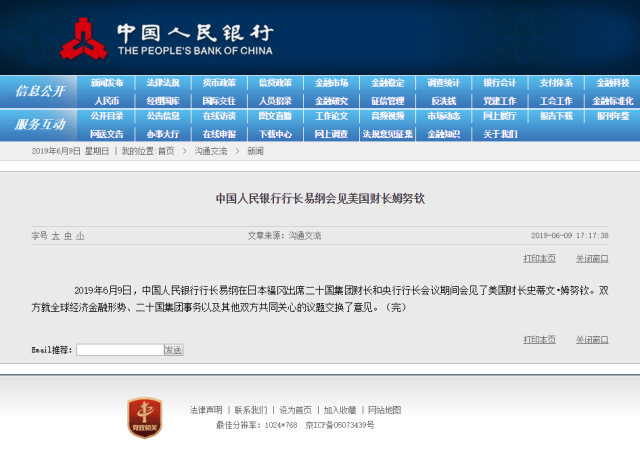The image size is (640, 452).
Task: Open the 征信管理 menu item
Action: (x=387, y=101)
